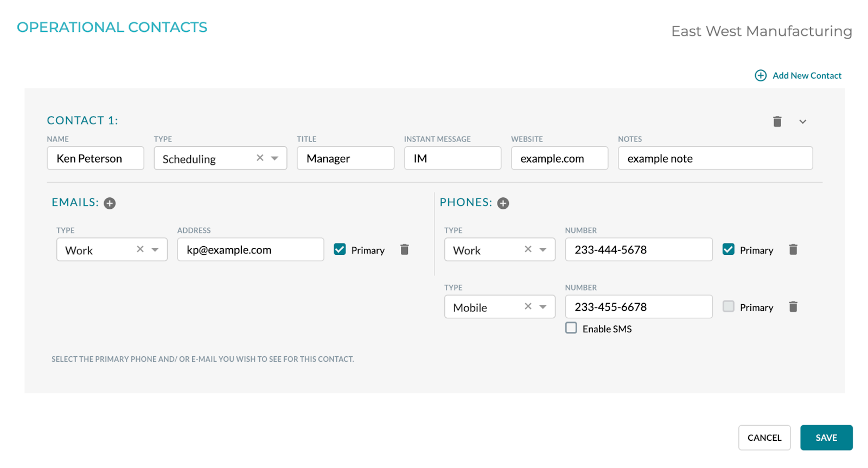Clear the Work email type selection

coord(140,249)
